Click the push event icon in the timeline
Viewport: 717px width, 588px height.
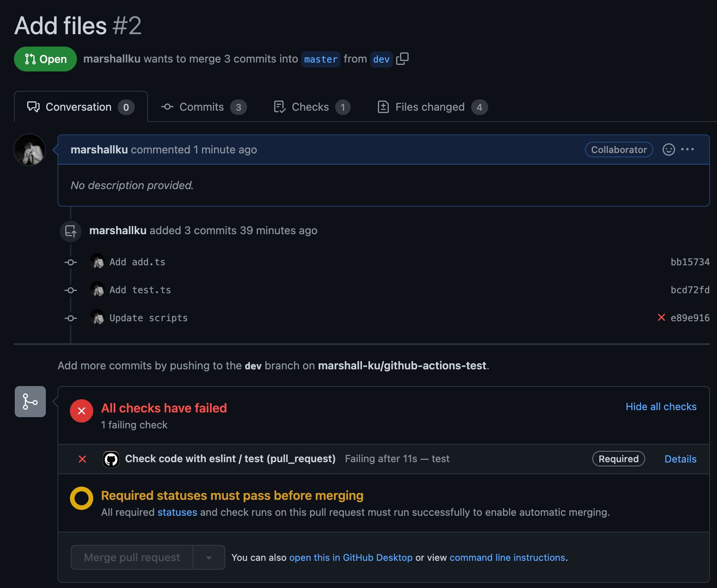[70, 231]
